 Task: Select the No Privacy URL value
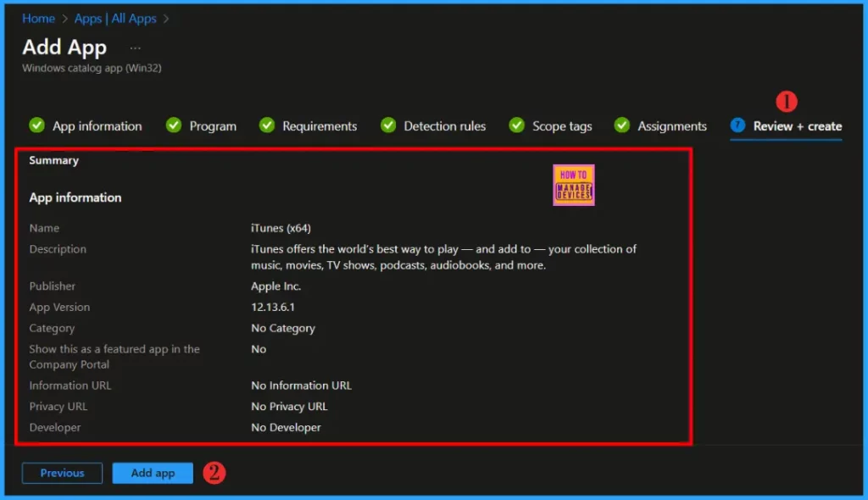[289, 407]
